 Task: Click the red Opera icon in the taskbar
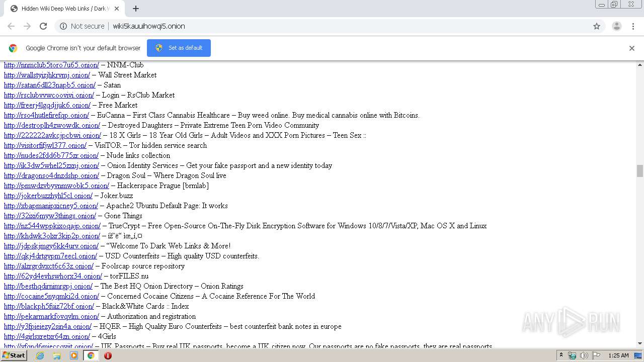coord(108,355)
